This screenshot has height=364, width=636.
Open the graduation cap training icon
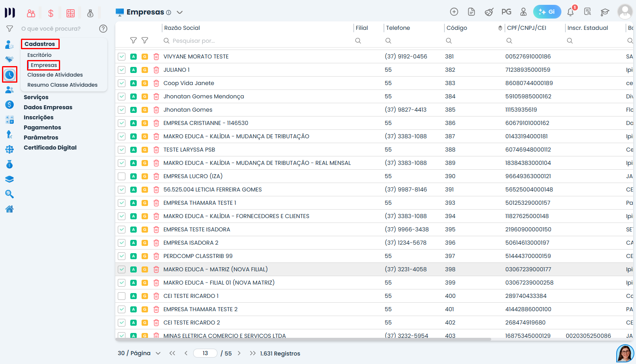(x=605, y=12)
